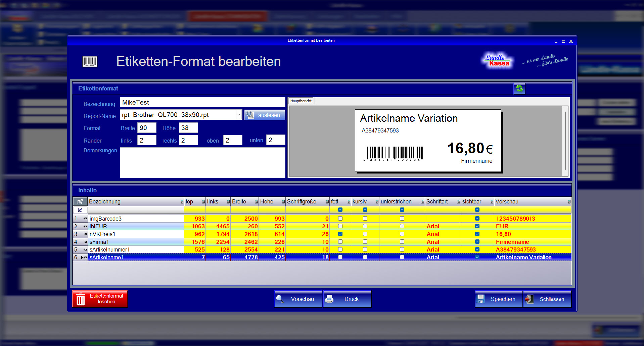Screen dimensions: 644x346
Task: Click the Breite field with value 90
Action: pyautogui.click(x=147, y=128)
